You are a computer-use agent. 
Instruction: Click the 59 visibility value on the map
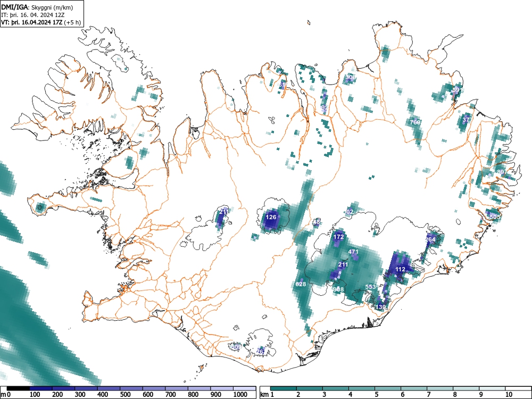(x=456, y=90)
